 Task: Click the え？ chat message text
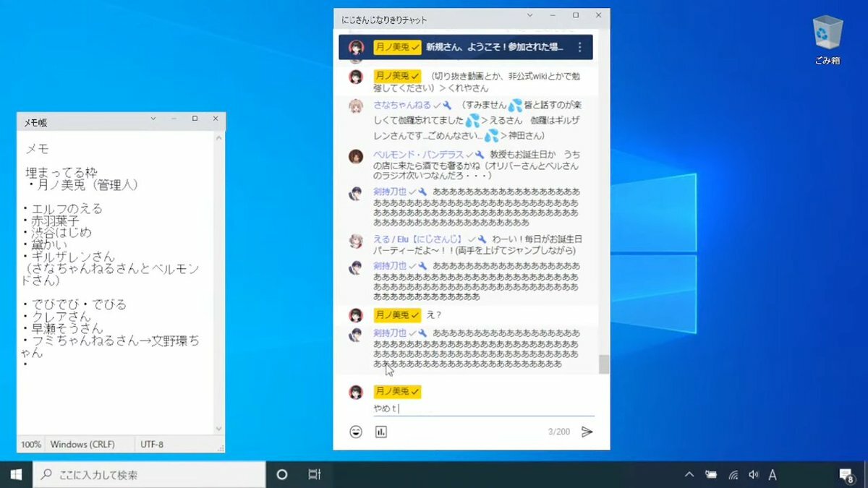(434, 315)
